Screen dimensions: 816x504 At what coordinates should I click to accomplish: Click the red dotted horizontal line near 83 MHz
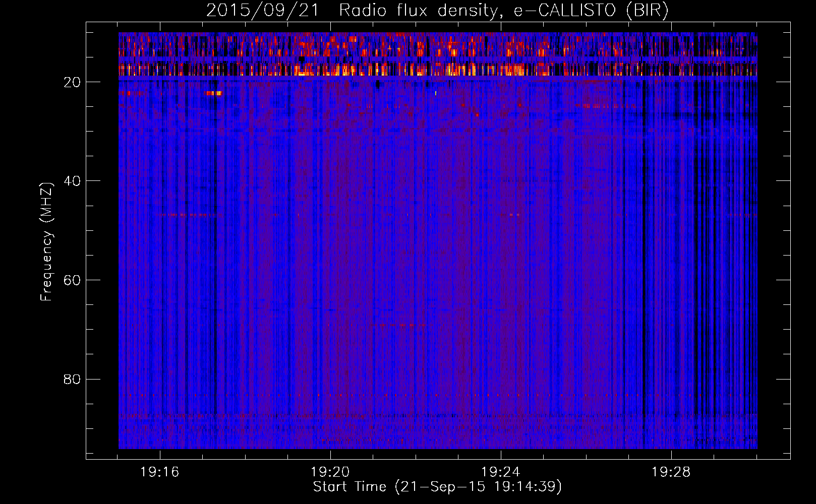[353, 395]
